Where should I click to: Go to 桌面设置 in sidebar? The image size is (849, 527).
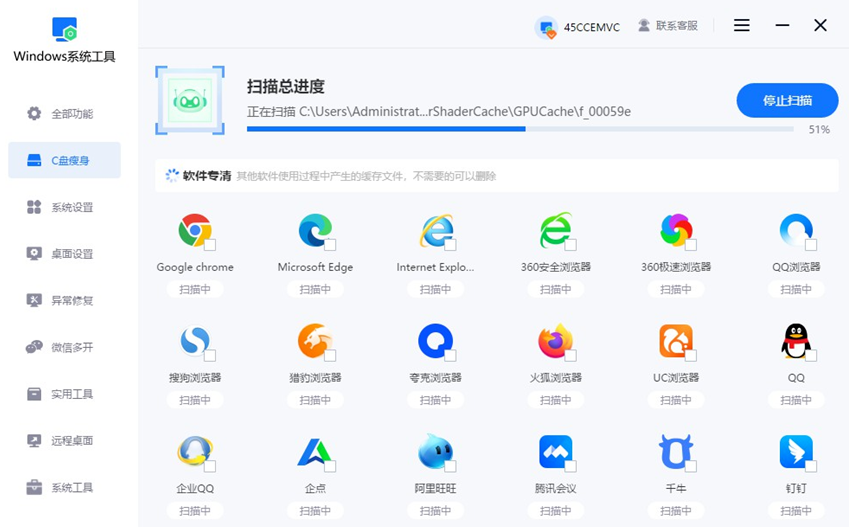tap(64, 253)
